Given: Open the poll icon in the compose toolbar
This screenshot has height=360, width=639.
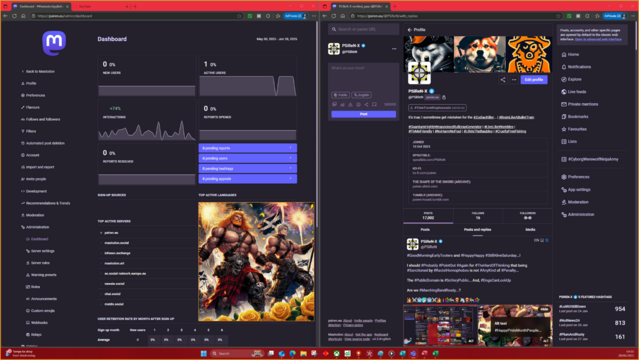Looking at the screenshot, I should click(342, 105).
